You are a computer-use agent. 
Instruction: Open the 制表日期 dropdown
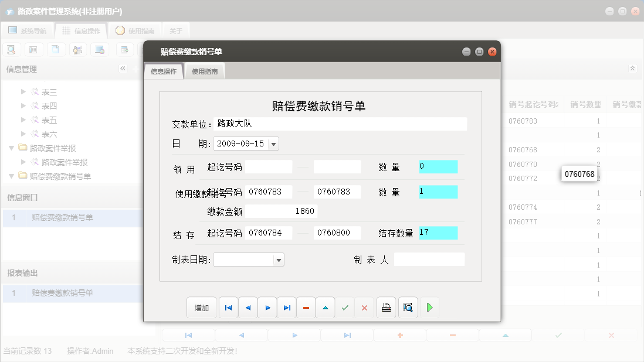(x=278, y=259)
